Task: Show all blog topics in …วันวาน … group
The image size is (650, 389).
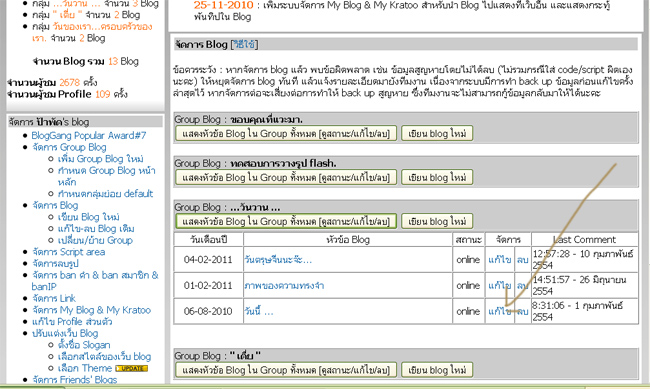Action: [x=286, y=221]
